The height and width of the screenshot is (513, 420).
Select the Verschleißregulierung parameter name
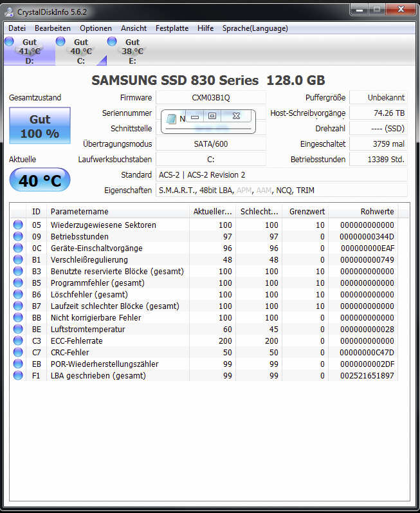(x=89, y=260)
